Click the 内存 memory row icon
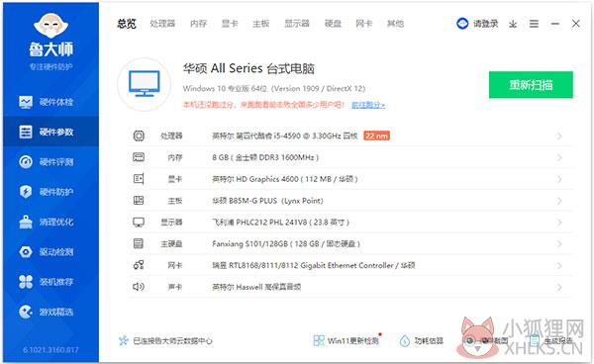594x364 pixels. point(139,157)
